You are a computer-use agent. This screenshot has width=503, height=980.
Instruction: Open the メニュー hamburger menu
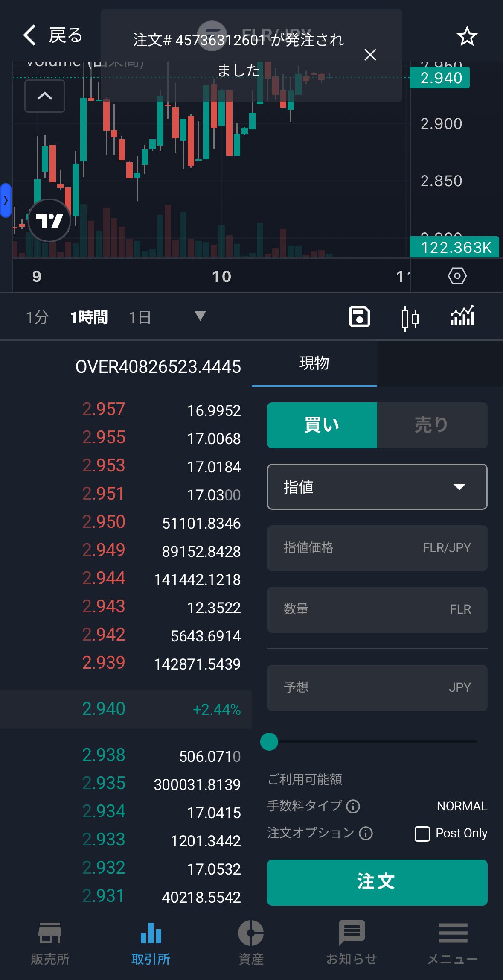(x=453, y=943)
